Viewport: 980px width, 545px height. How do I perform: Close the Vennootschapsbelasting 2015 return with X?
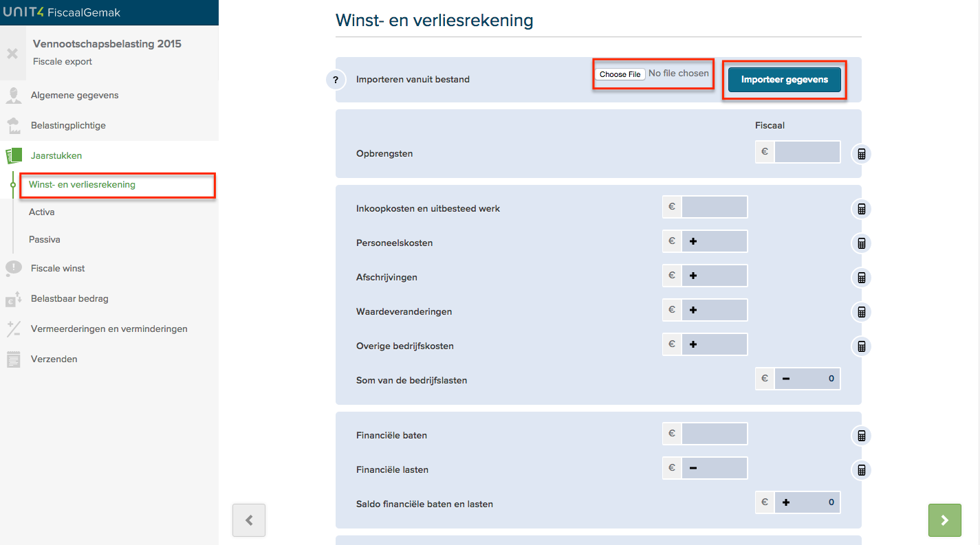pos(12,53)
